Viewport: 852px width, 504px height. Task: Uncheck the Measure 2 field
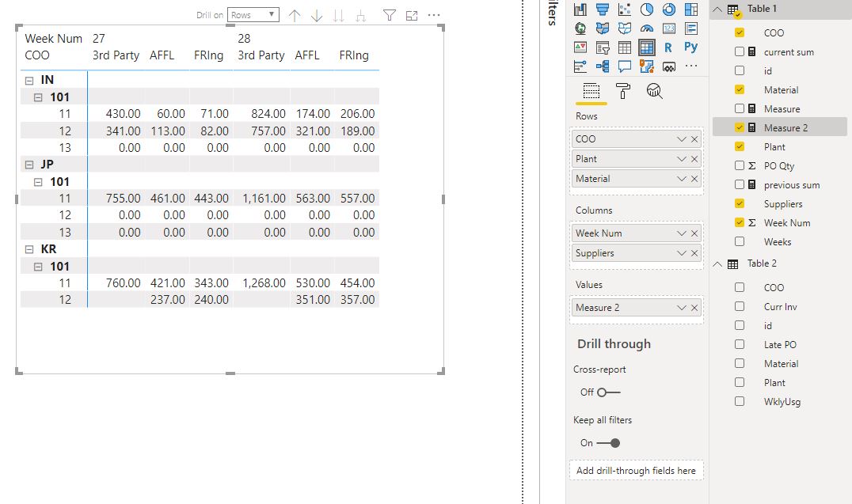point(740,127)
